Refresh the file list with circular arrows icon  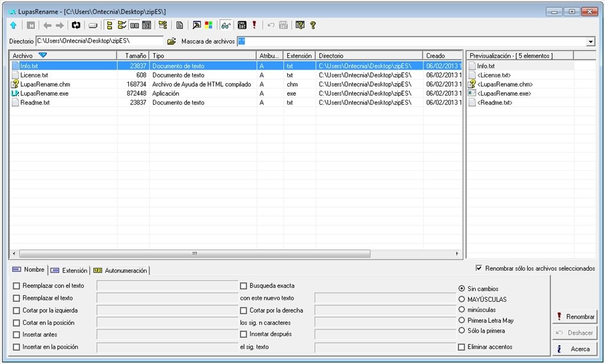click(x=76, y=25)
